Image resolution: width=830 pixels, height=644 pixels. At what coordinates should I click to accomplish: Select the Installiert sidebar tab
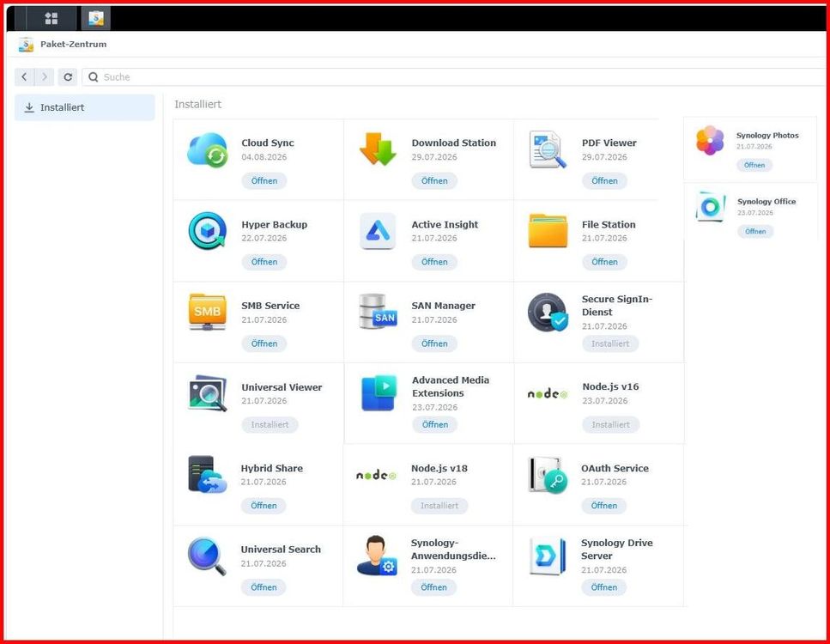85,107
